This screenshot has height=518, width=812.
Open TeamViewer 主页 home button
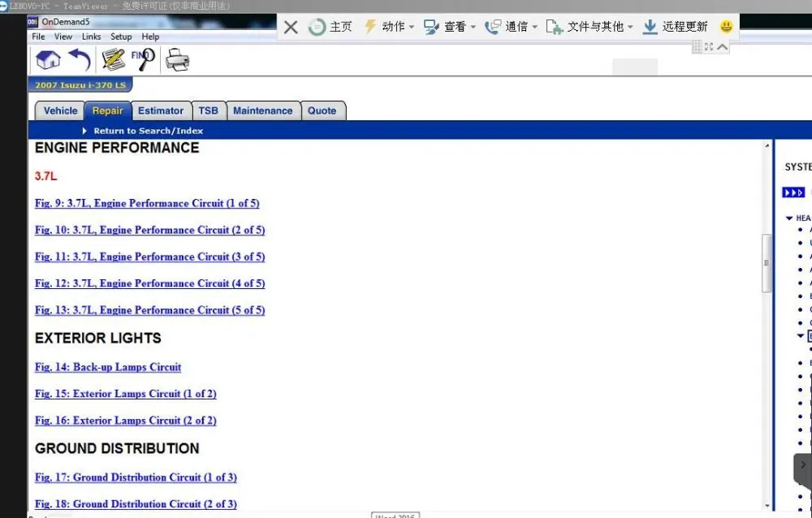(x=330, y=27)
